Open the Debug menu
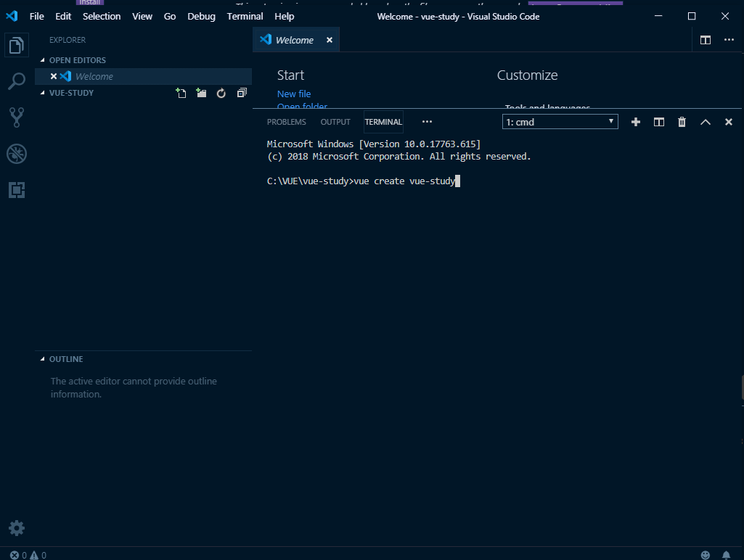The width and height of the screenshot is (744, 560). [x=201, y=16]
